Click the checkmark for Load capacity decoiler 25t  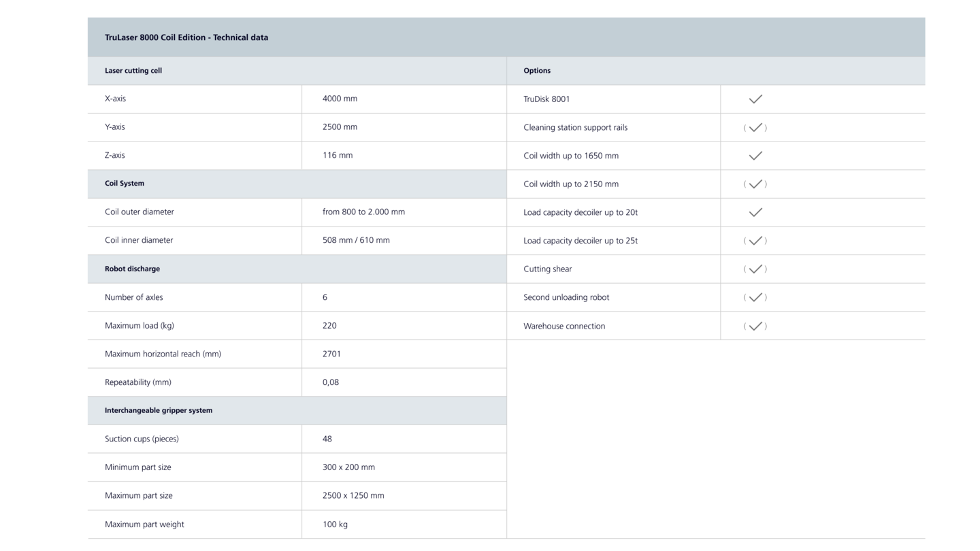(755, 241)
